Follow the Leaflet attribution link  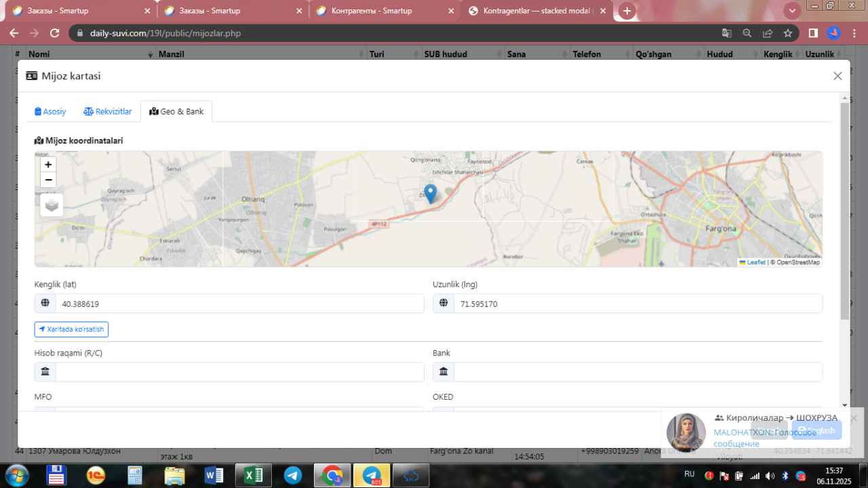tap(755, 262)
